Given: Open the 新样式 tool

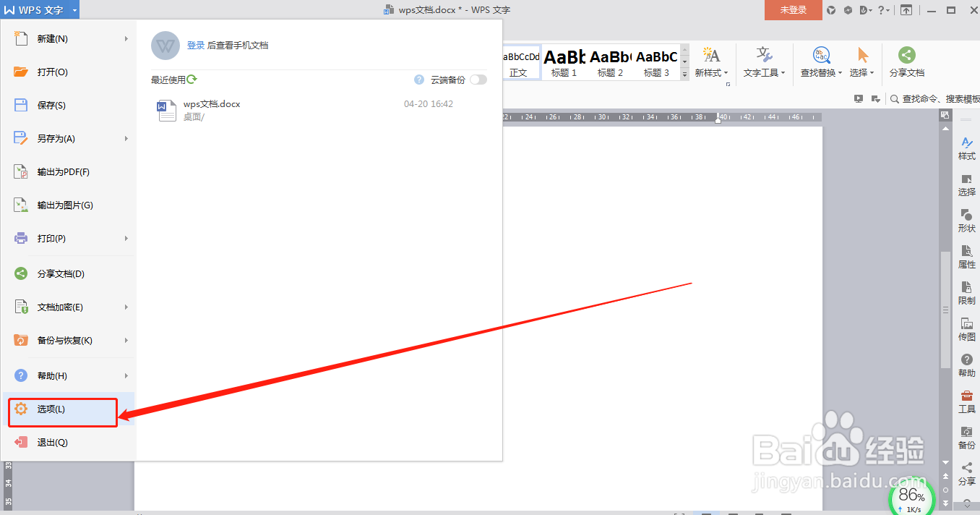Looking at the screenshot, I should click(711, 63).
